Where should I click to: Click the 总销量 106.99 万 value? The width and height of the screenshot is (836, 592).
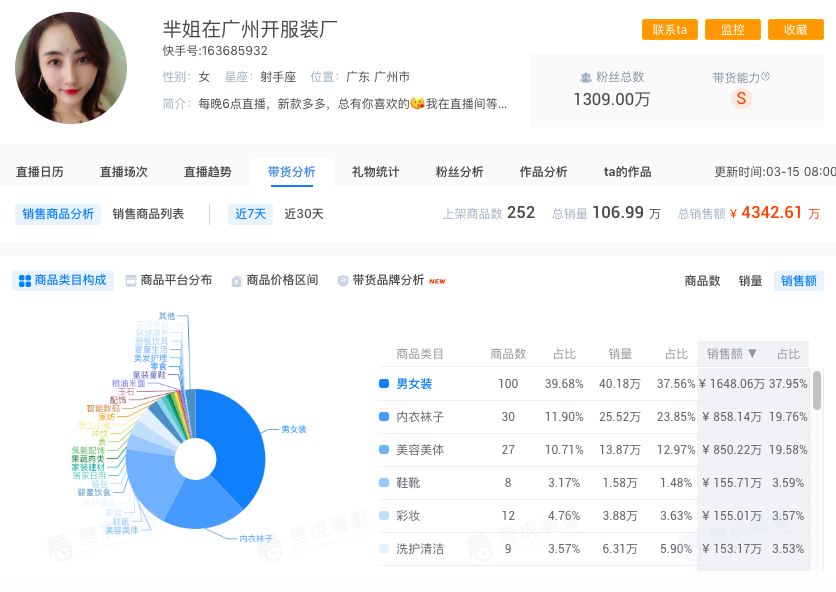coord(626,213)
